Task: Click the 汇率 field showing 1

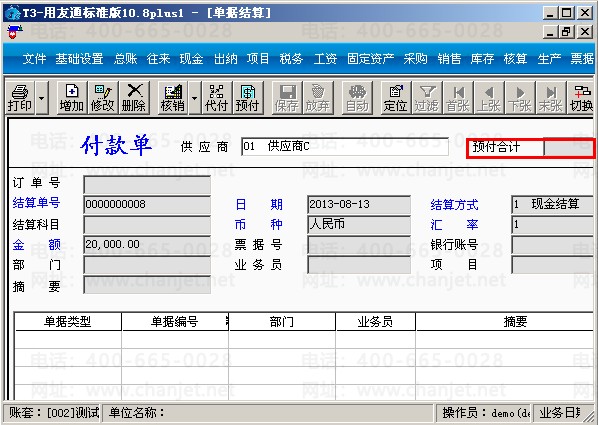Action: [552, 225]
